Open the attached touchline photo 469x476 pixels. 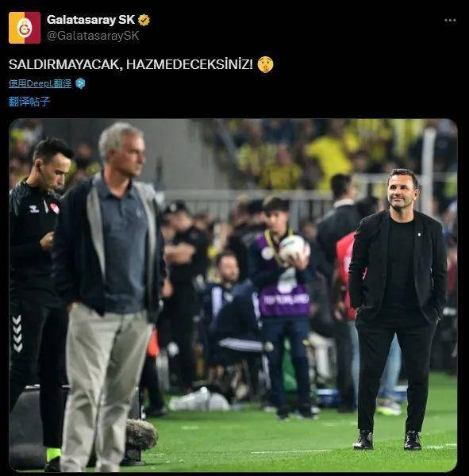click(x=233, y=295)
